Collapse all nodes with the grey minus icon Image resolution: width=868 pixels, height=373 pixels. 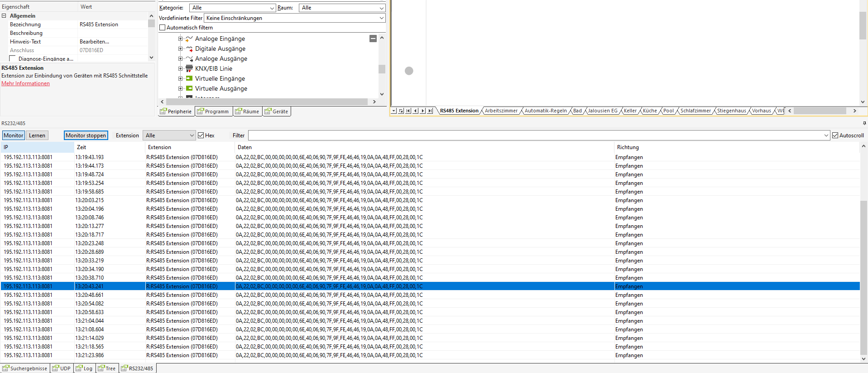(x=373, y=39)
